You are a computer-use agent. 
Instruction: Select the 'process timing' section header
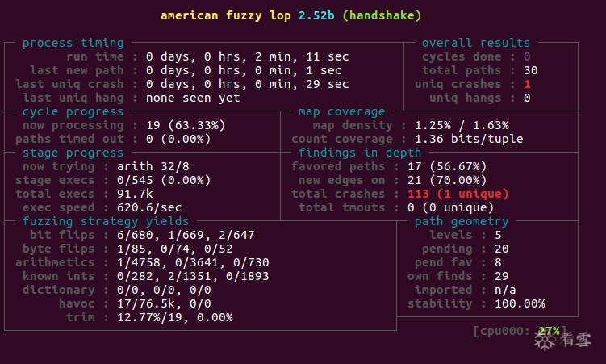(73, 43)
